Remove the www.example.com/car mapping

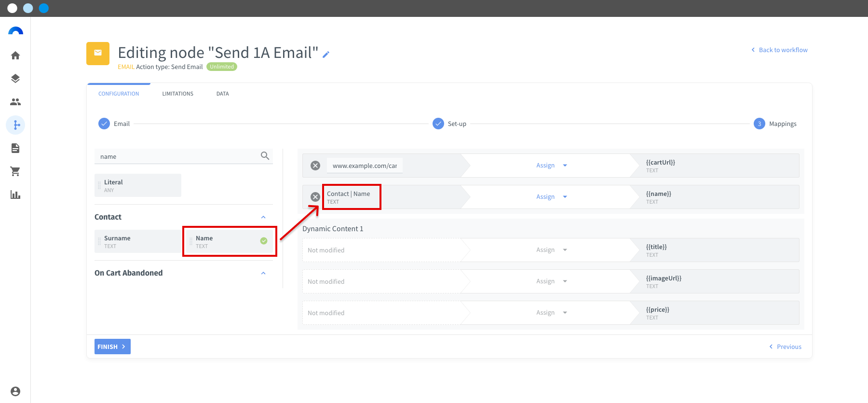(x=315, y=166)
